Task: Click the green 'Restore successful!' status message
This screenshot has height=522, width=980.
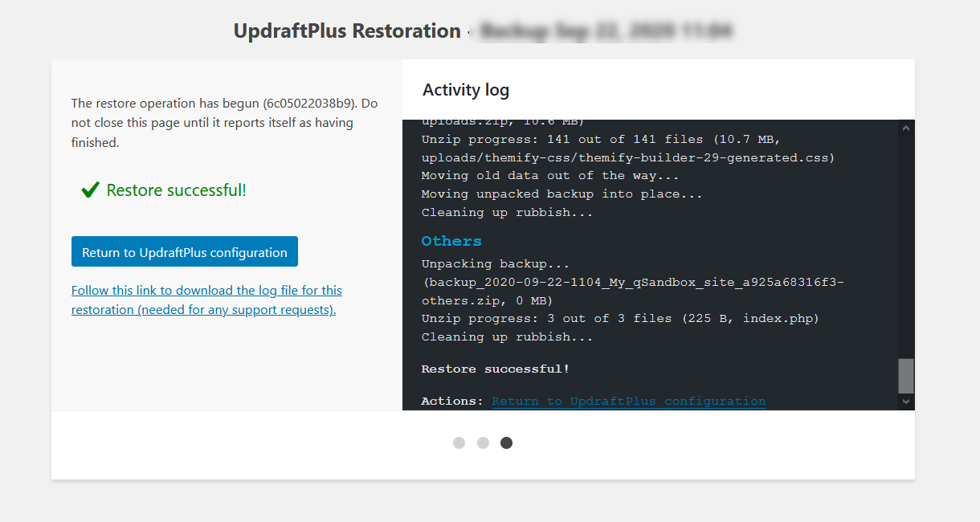Action: [x=176, y=190]
